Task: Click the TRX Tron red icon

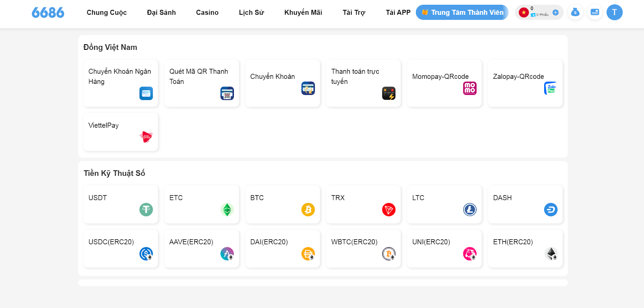Action: tap(389, 209)
